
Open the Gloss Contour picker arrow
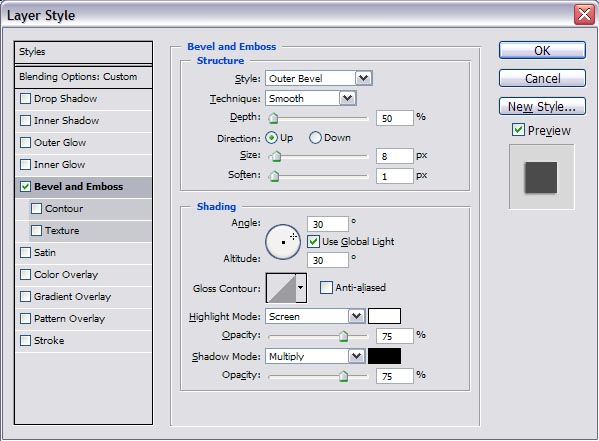301,288
